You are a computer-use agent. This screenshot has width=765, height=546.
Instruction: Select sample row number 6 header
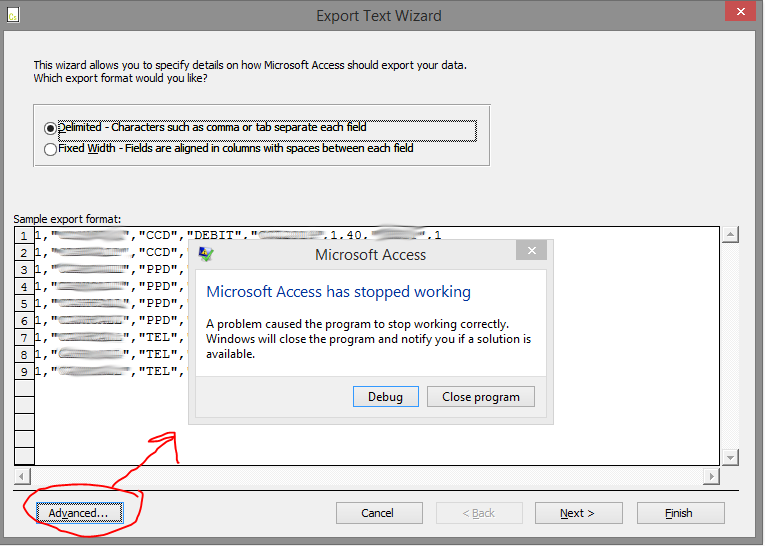tap(24, 321)
